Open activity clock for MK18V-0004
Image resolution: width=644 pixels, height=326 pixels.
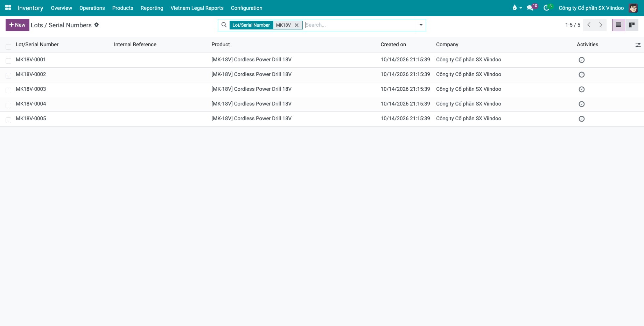click(582, 104)
